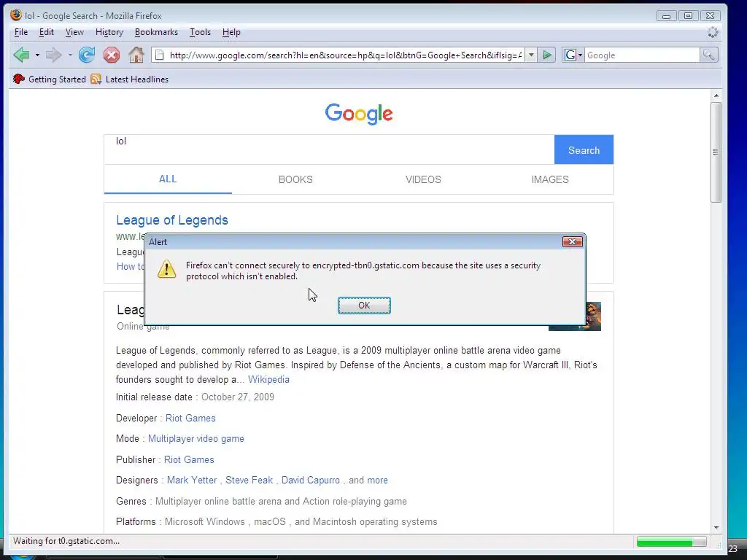
Task: Open the Help menu
Action: [231, 32]
